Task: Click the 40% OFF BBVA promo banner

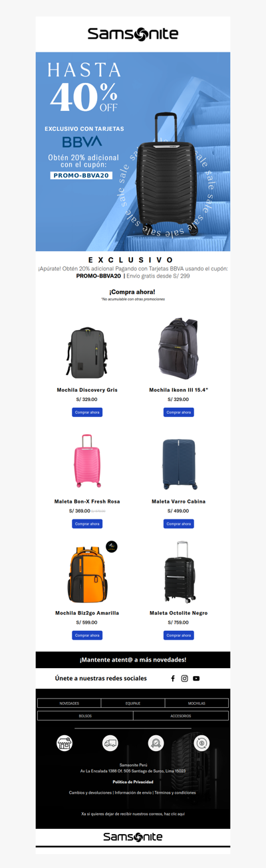Action: click(x=133, y=151)
